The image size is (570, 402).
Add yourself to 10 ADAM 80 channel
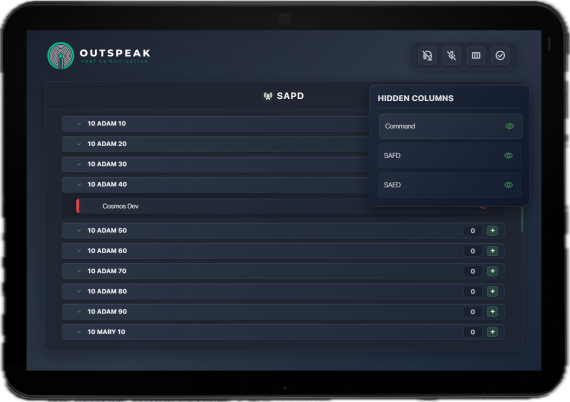pos(493,292)
